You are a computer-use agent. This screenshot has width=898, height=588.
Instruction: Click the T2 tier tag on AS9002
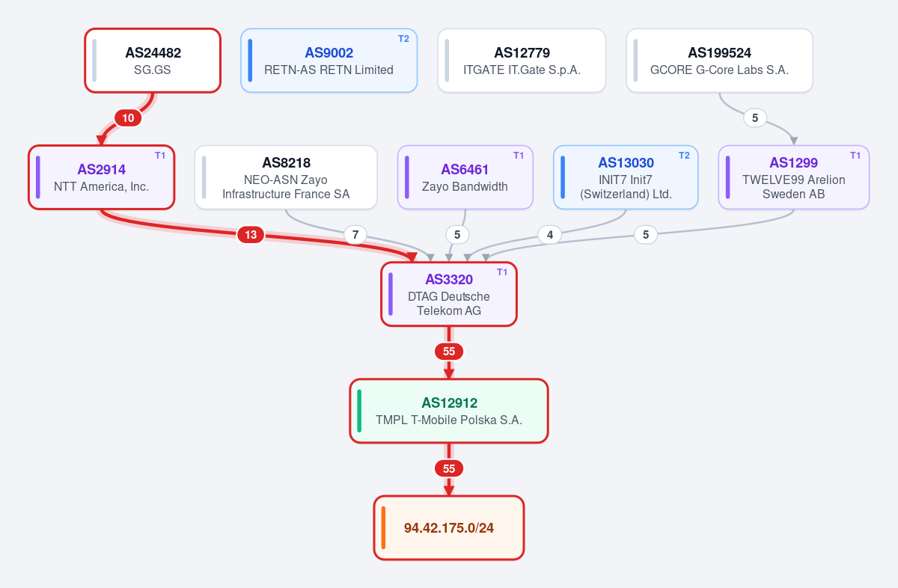click(403, 39)
